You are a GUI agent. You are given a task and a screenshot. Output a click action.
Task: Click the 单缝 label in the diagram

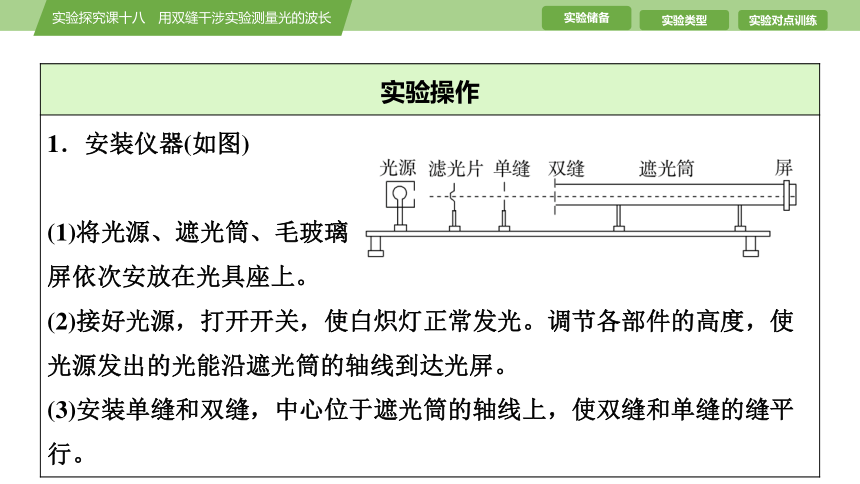click(x=512, y=168)
